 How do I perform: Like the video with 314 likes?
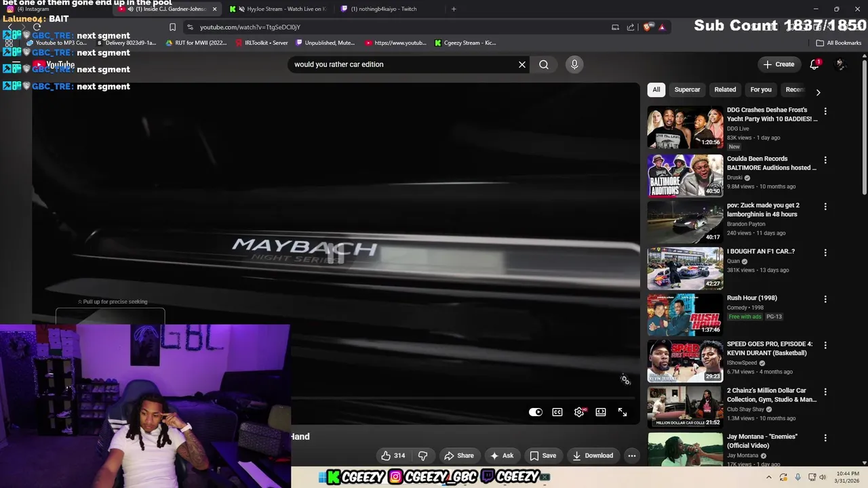point(393,455)
